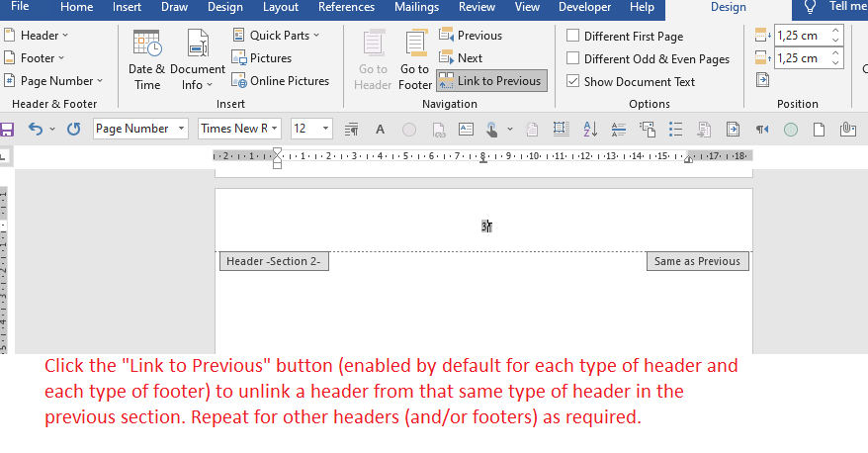Click the tab selector at ruler corner
The width and height of the screenshot is (868, 453).
(x=4, y=156)
